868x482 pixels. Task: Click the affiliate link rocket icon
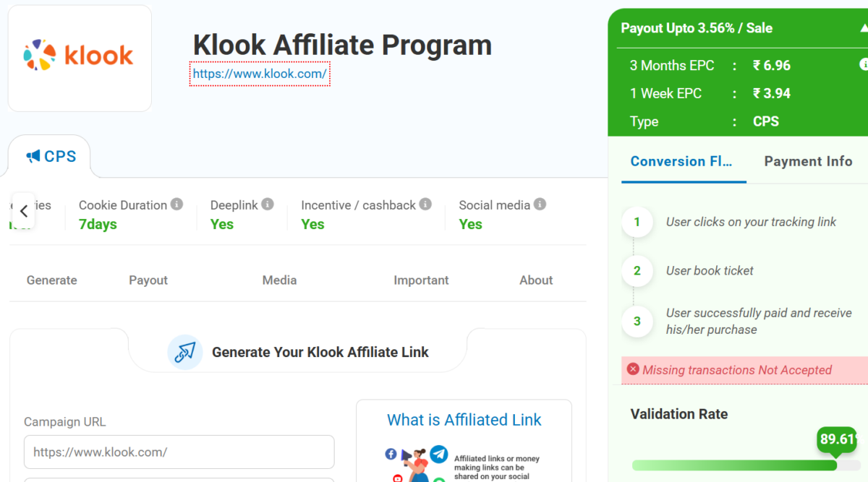(185, 352)
